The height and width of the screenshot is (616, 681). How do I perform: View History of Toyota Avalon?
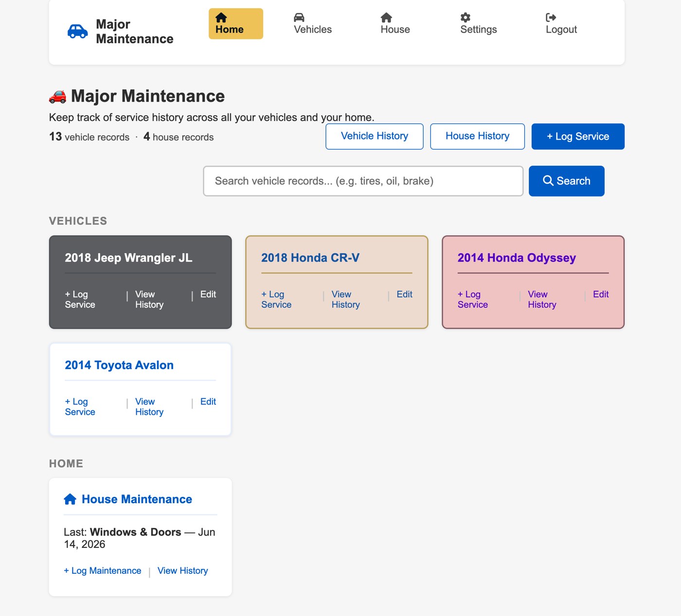[149, 407]
